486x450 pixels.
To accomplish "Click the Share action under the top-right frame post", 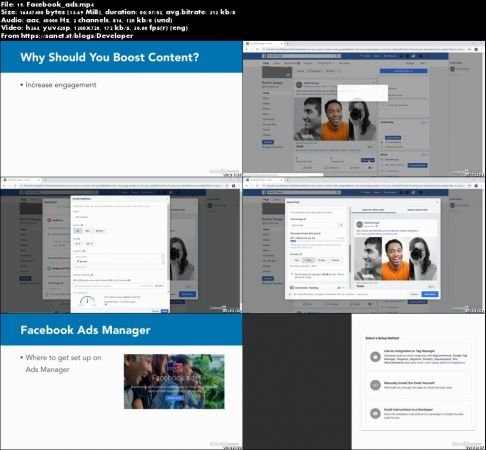I will tap(355, 168).
